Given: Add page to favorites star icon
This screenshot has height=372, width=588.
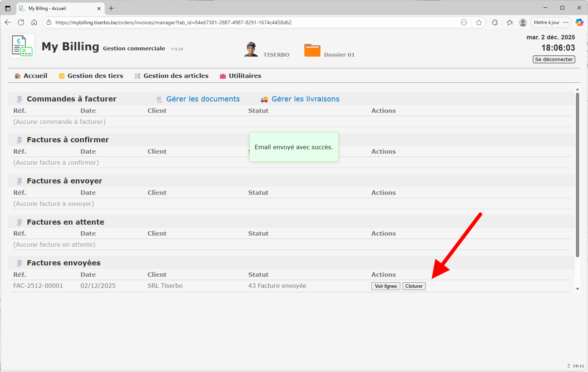Looking at the screenshot, I should (x=479, y=22).
